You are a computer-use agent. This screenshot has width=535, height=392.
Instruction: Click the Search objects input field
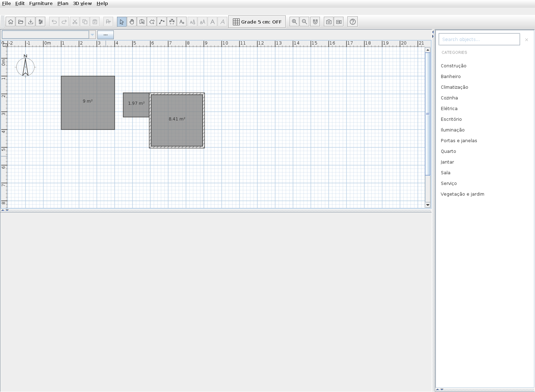coord(479,39)
